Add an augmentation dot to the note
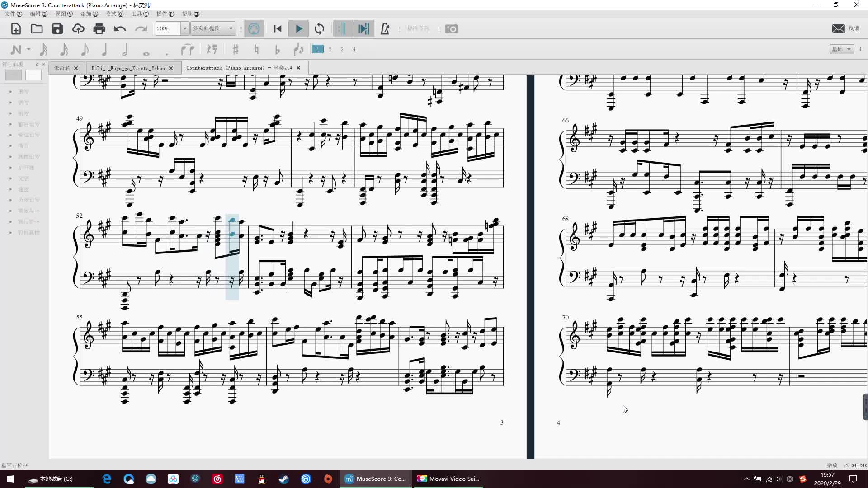The width and height of the screenshot is (868, 488). click(x=167, y=53)
